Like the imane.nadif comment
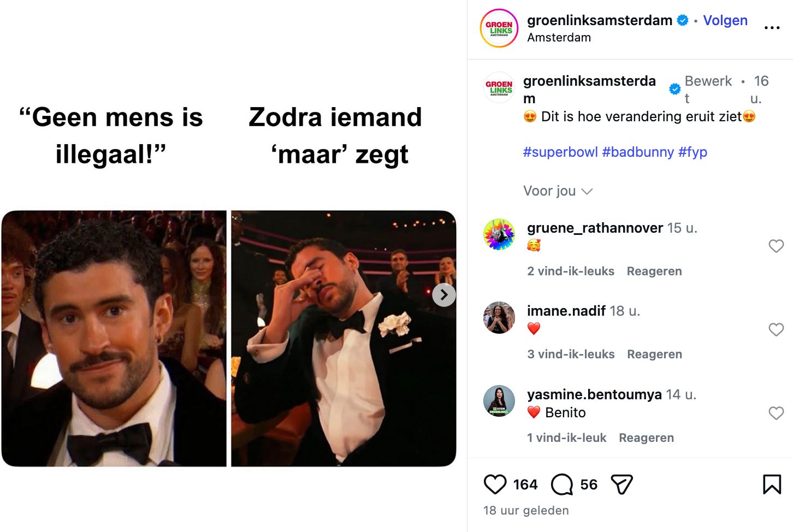 pos(776,329)
